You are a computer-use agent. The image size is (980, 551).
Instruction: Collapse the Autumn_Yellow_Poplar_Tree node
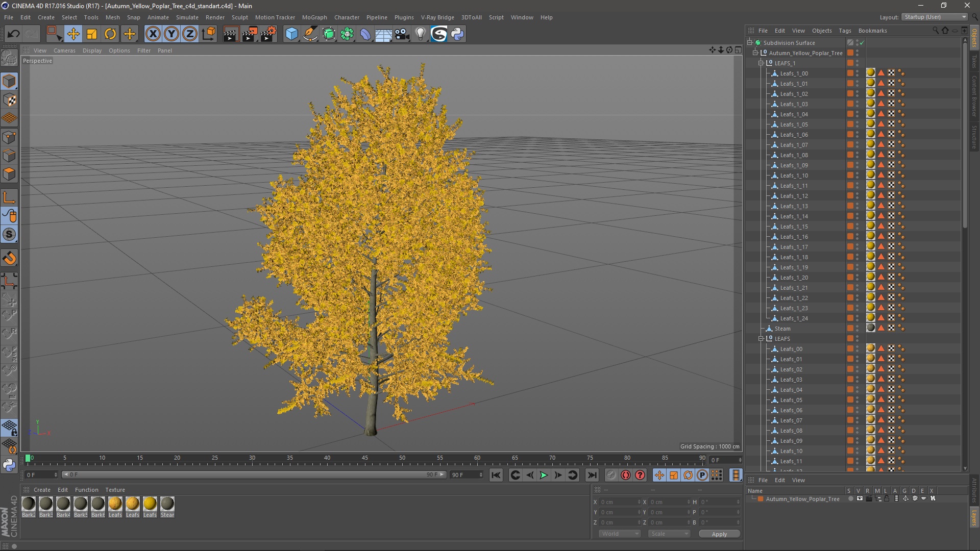755,53
